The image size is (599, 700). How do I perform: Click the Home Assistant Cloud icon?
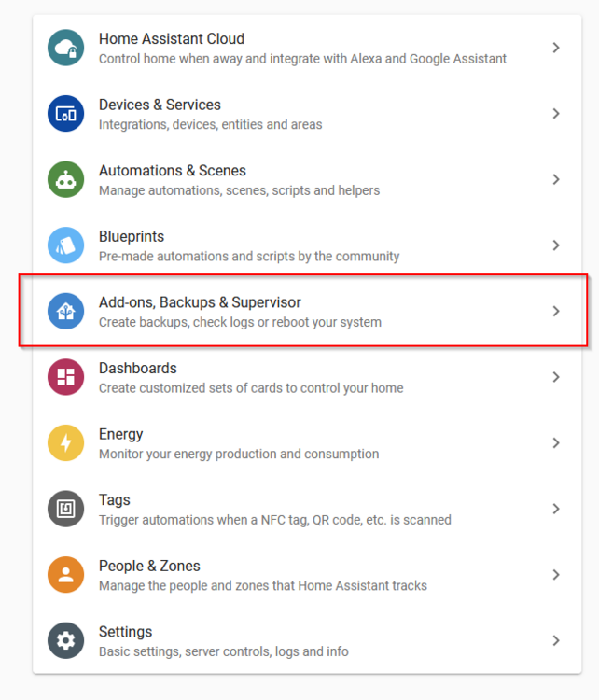click(66, 48)
